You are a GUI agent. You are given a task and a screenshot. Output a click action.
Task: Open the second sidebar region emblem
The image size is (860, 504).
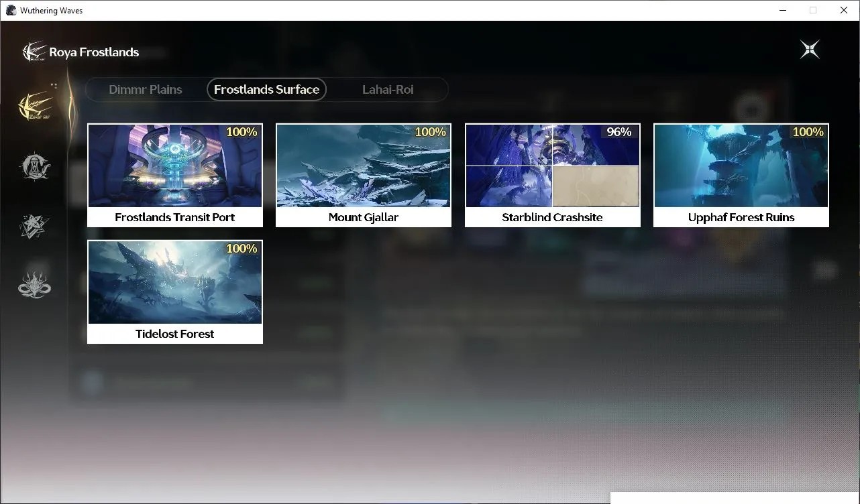coord(35,167)
